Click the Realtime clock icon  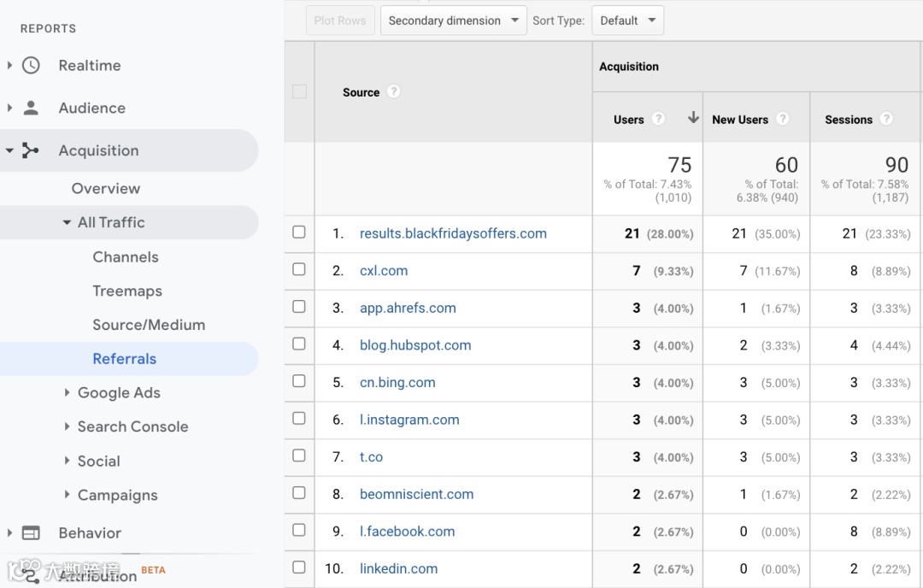tap(31, 65)
